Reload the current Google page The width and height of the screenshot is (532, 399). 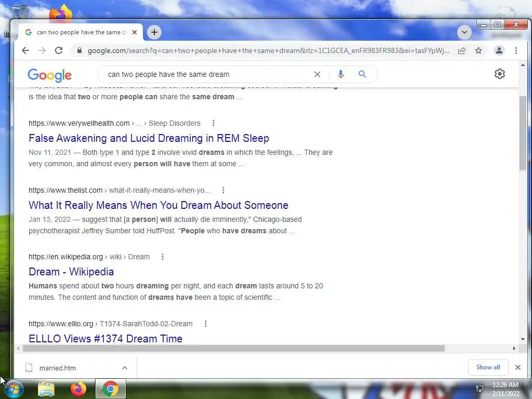[x=59, y=50]
